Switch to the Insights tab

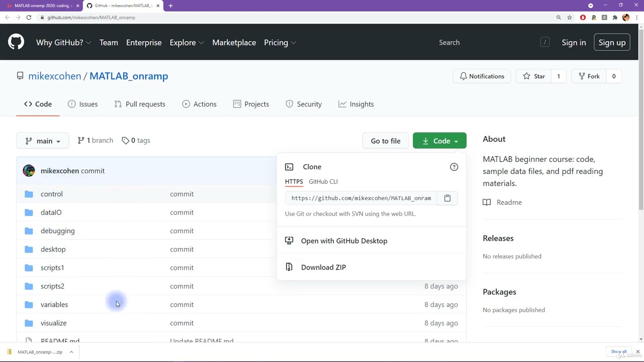tap(356, 104)
